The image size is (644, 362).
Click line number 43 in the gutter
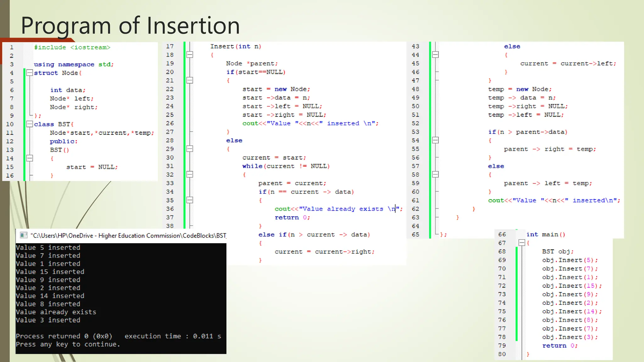tap(415, 47)
